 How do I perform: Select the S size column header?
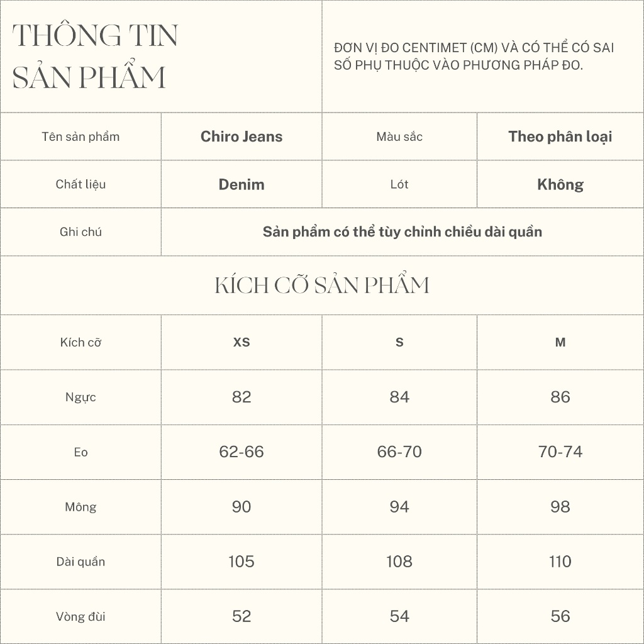(399, 342)
